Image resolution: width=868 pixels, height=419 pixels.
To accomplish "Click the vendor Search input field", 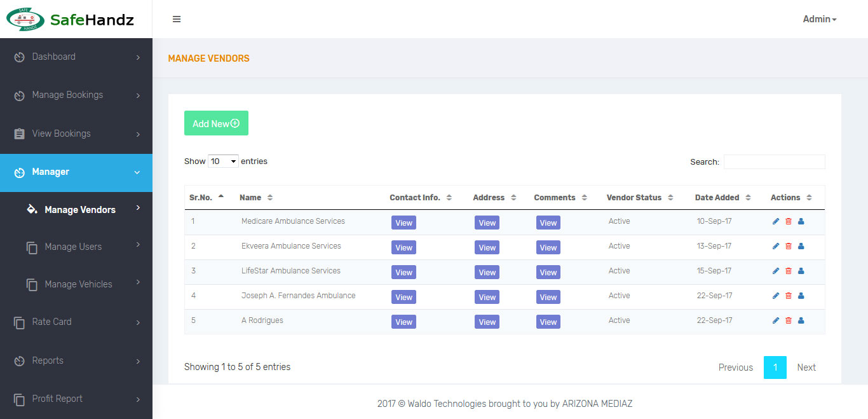I will pyautogui.click(x=774, y=161).
